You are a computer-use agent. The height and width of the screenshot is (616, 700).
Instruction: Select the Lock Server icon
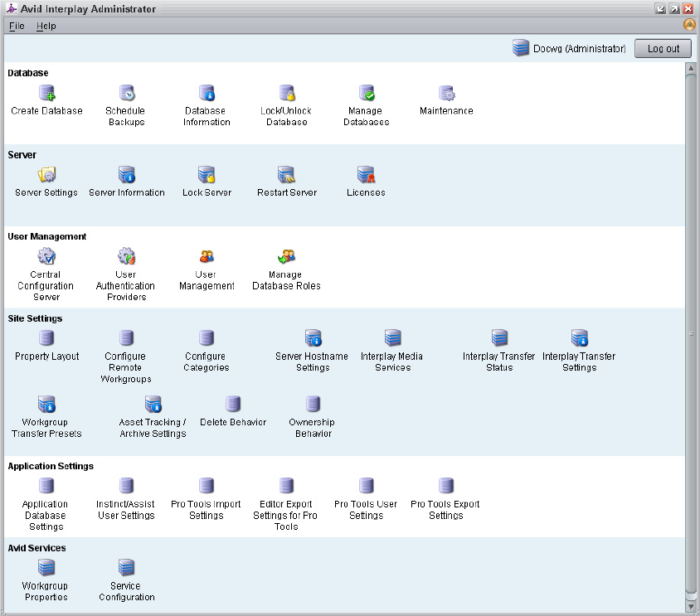pyautogui.click(x=207, y=175)
